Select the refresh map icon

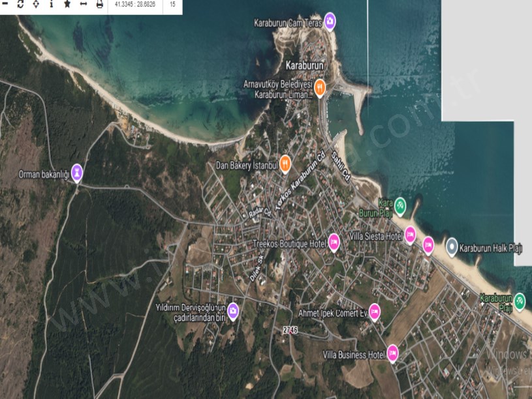pyautogui.click(x=20, y=5)
